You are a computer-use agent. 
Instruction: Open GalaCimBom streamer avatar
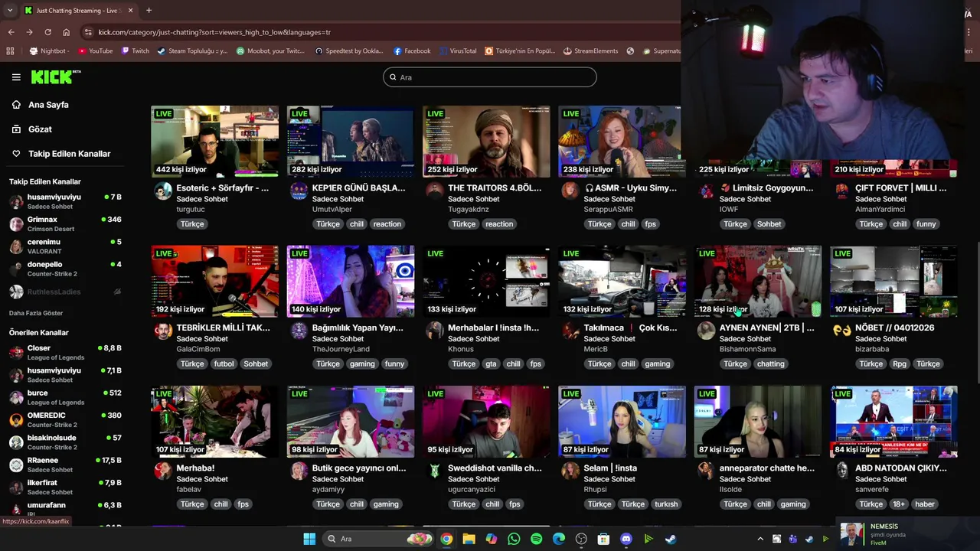click(x=163, y=331)
